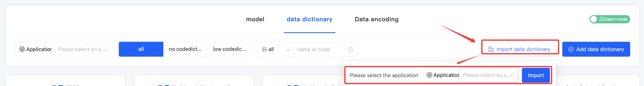644x86 pixels.
Task: Select the 'no codedict...' filter option
Action: (185, 49)
